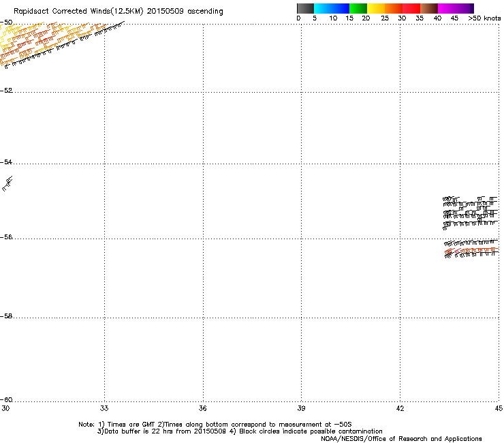Click the title 'Rapidscat Corrected Winds(12.5KM)'

78,12
